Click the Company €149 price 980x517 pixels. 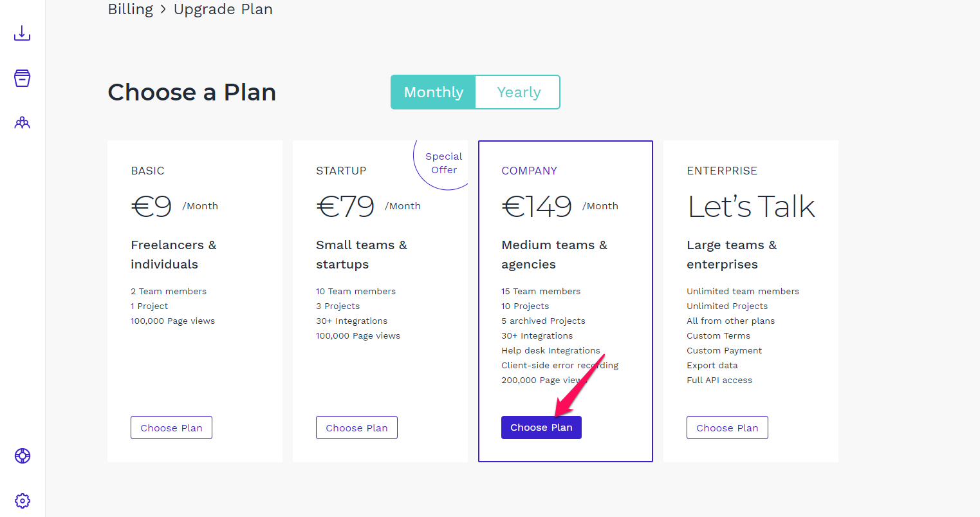point(537,207)
